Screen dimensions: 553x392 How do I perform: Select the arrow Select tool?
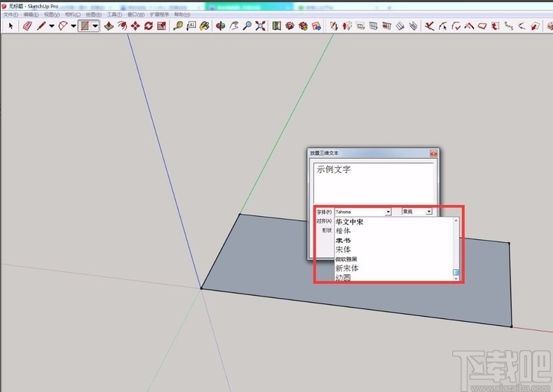pos(10,26)
